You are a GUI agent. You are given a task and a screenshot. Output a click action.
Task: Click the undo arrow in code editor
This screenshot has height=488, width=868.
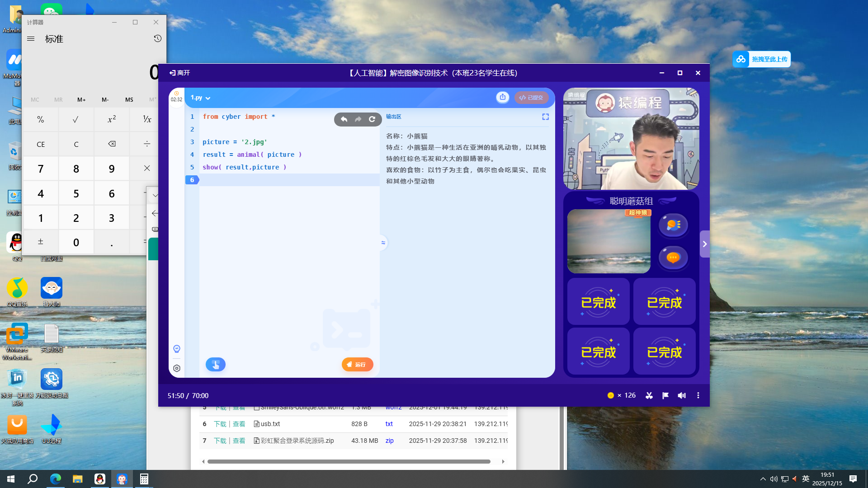(344, 119)
